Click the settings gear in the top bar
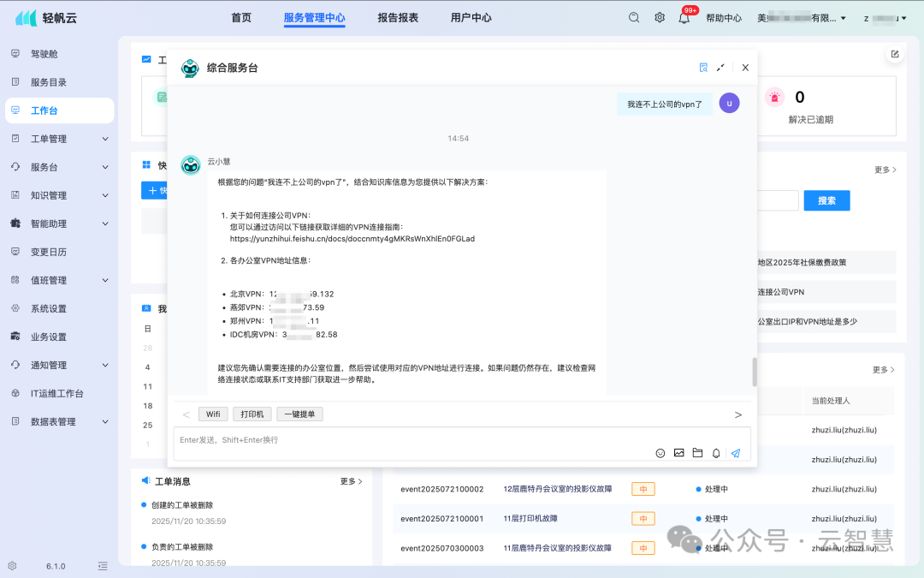Screen dimensions: 924x578 659,16
